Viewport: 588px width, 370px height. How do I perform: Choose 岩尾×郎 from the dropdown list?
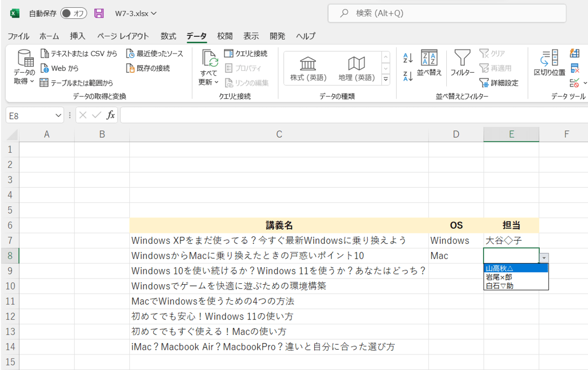[x=516, y=277]
